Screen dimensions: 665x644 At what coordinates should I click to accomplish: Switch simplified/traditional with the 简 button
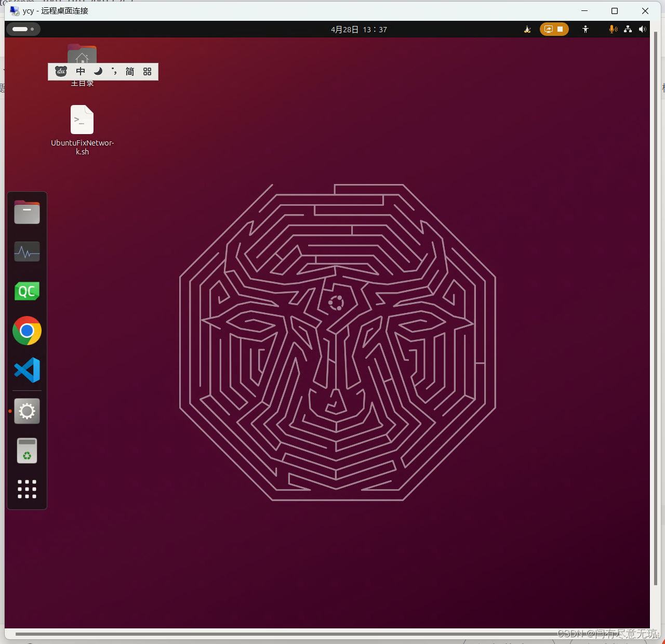[x=129, y=71]
